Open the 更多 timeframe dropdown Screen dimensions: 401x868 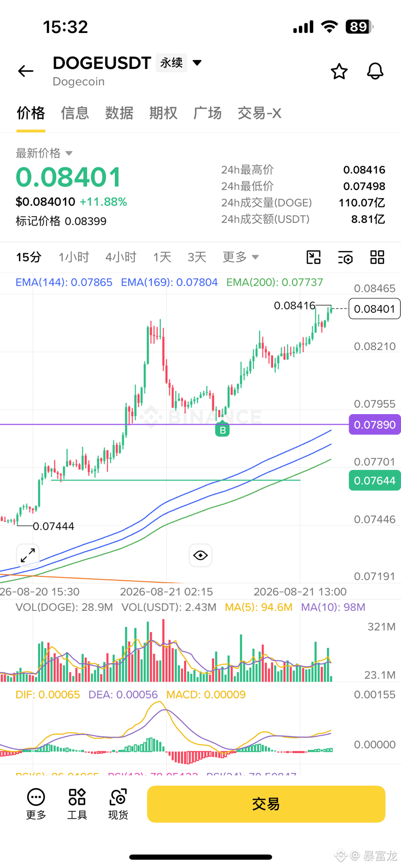pos(241,257)
